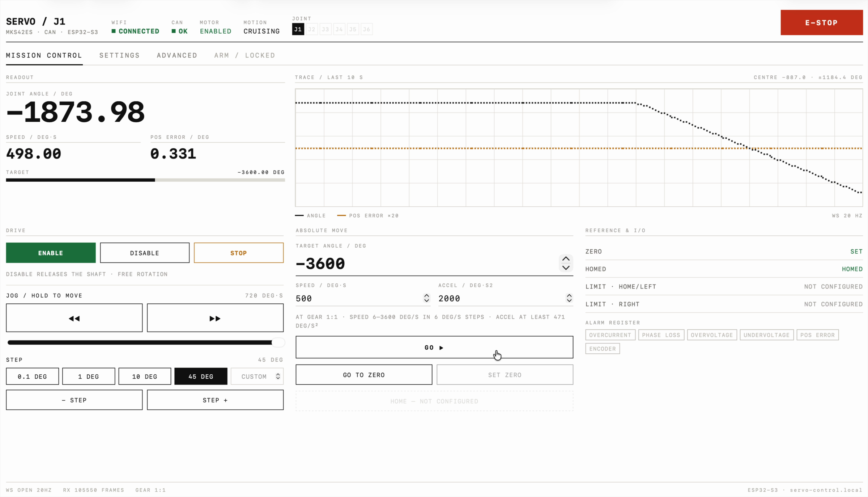The height and width of the screenshot is (497, 868).
Task: Click the servo-control.local footer text
Action: click(826, 490)
